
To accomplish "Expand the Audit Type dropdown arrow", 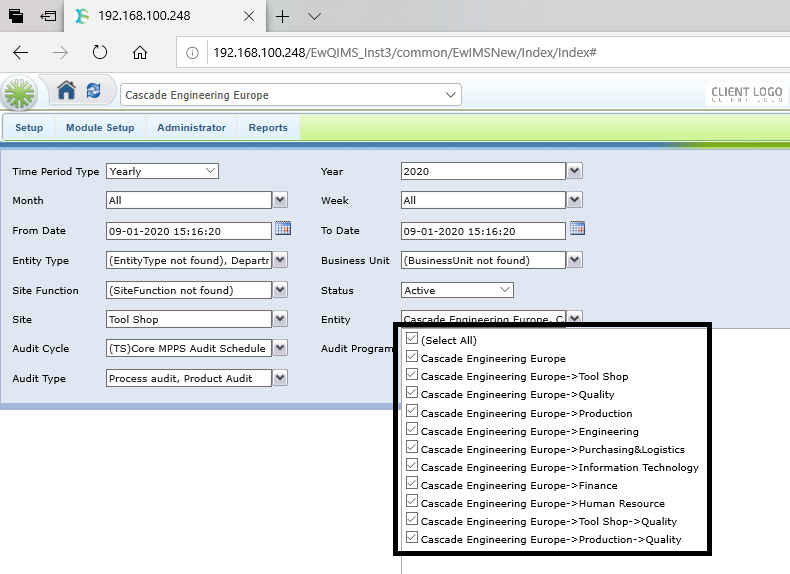I will [x=280, y=378].
